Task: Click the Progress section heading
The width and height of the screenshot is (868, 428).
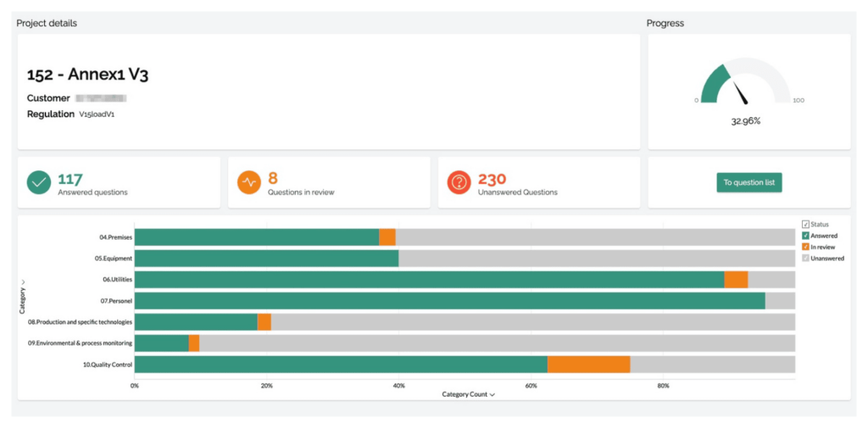Action: [665, 23]
